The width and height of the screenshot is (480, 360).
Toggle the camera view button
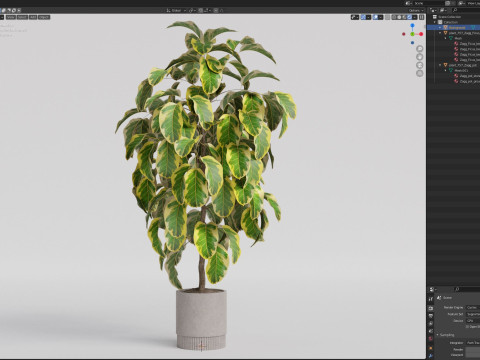[420, 65]
